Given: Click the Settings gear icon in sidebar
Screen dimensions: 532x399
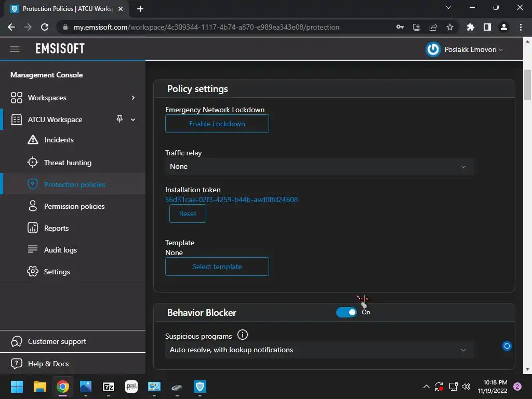Looking at the screenshot, I should click(x=33, y=271).
